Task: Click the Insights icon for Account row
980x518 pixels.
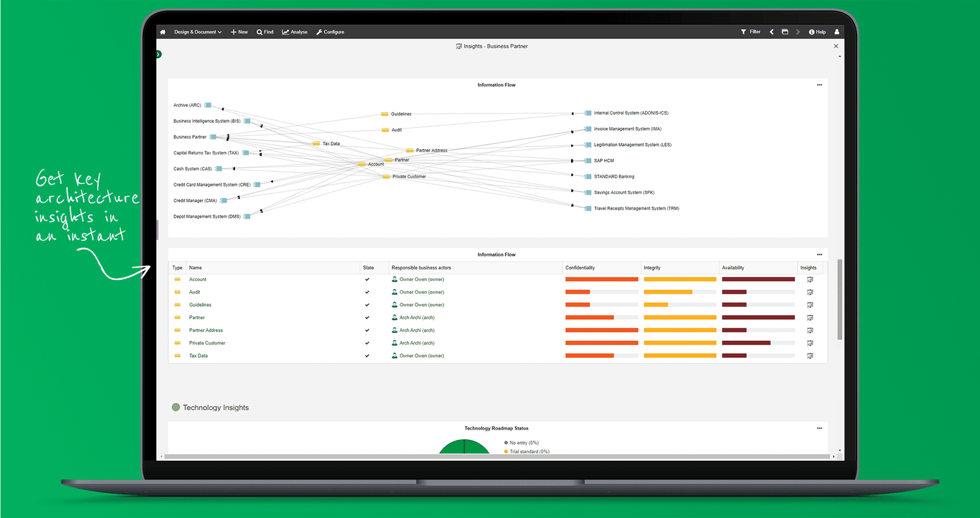Action: click(x=810, y=279)
